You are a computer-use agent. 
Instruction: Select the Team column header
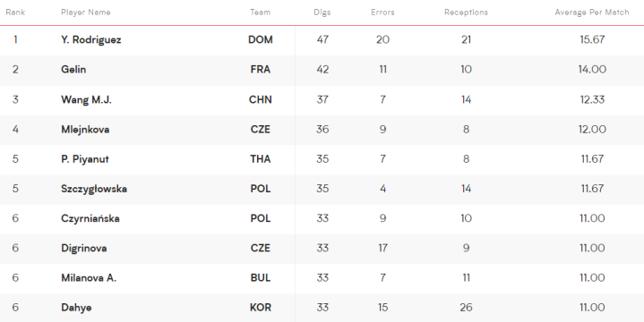point(261,13)
